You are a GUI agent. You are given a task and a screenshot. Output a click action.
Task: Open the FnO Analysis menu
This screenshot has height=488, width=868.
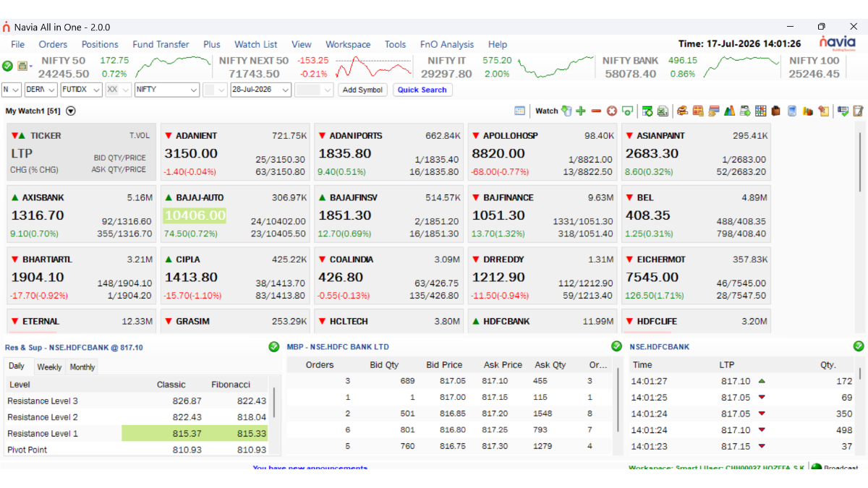pos(447,44)
